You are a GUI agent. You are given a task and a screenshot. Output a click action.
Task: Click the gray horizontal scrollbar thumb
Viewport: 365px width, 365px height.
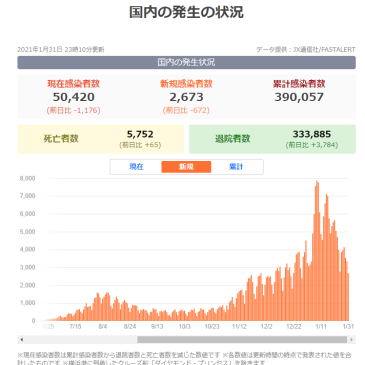(x=242, y=340)
